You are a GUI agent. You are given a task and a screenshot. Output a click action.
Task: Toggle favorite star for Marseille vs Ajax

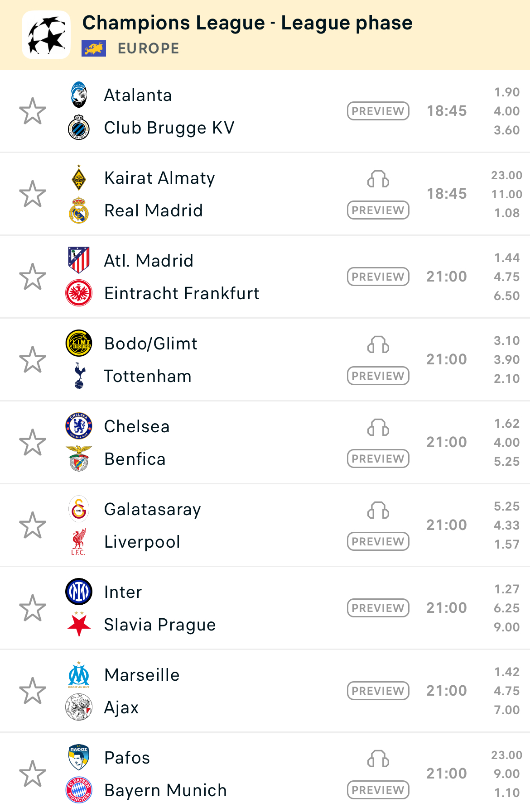[33, 691]
